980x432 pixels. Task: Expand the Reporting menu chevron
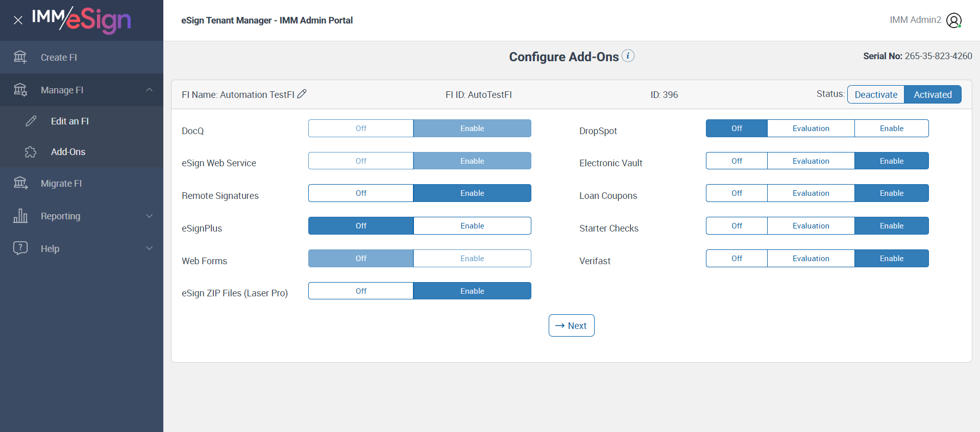tap(149, 216)
